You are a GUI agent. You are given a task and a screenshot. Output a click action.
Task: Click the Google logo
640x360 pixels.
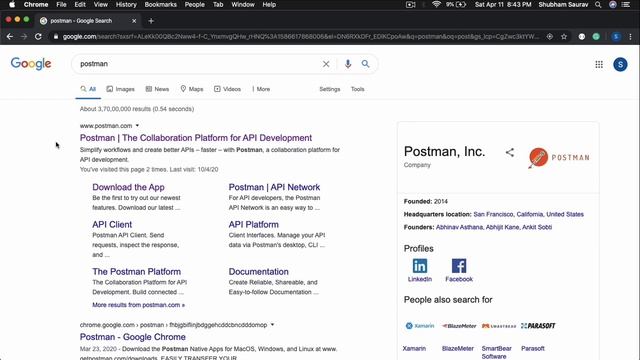tap(31, 64)
